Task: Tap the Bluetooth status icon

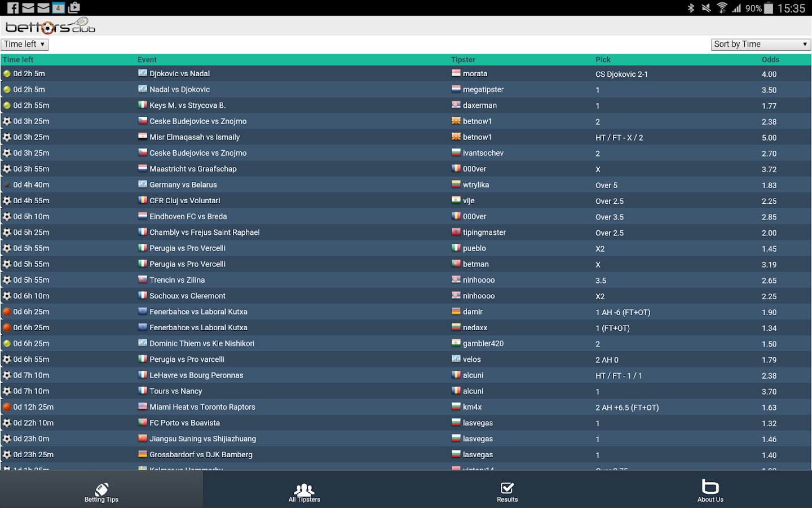Action: click(x=691, y=8)
